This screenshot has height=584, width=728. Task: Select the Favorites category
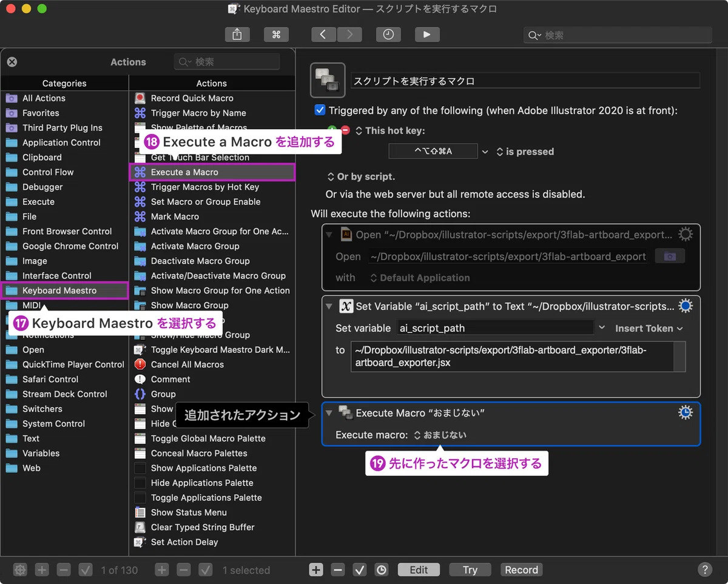(x=65, y=113)
